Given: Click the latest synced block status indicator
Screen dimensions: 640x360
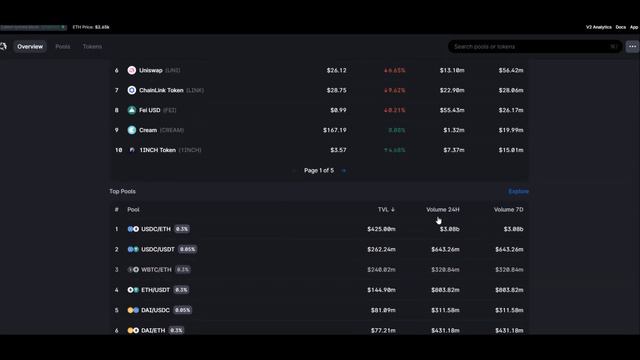Looking at the screenshot, I should point(33,27).
